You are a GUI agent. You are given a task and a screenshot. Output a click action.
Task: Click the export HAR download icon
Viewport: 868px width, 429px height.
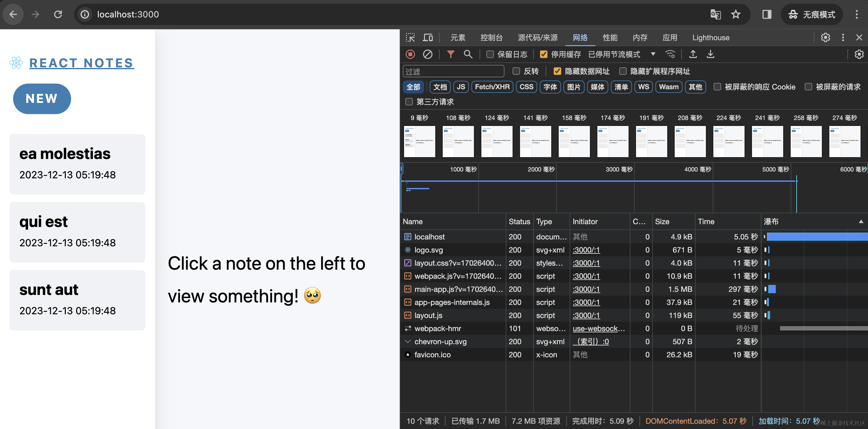(x=710, y=54)
